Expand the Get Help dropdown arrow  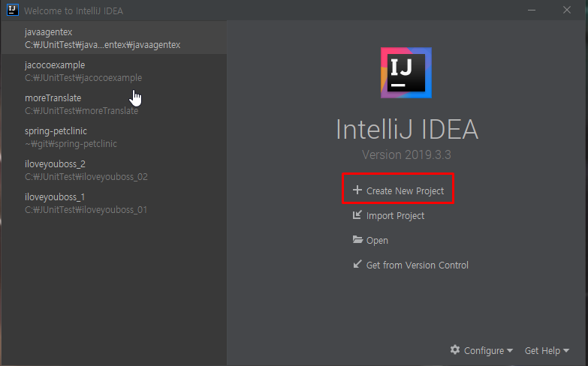(566, 351)
